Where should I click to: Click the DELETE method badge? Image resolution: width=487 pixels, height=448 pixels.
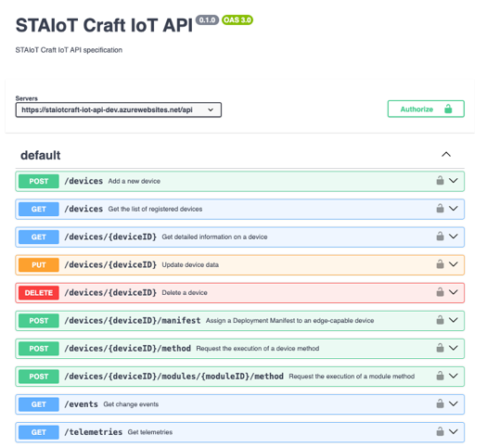(x=39, y=293)
